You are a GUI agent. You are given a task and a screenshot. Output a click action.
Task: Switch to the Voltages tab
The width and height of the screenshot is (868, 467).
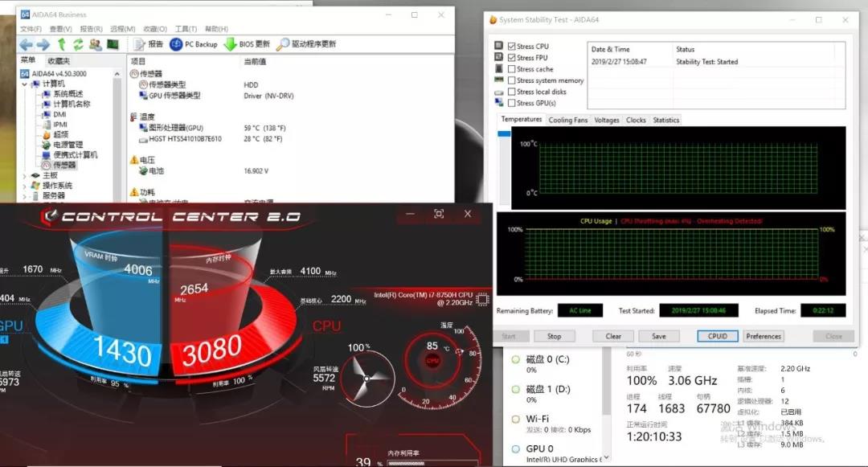coord(607,120)
